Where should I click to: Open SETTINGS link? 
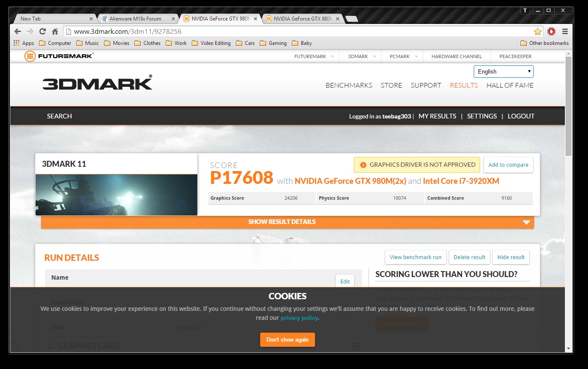(x=482, y=116)
